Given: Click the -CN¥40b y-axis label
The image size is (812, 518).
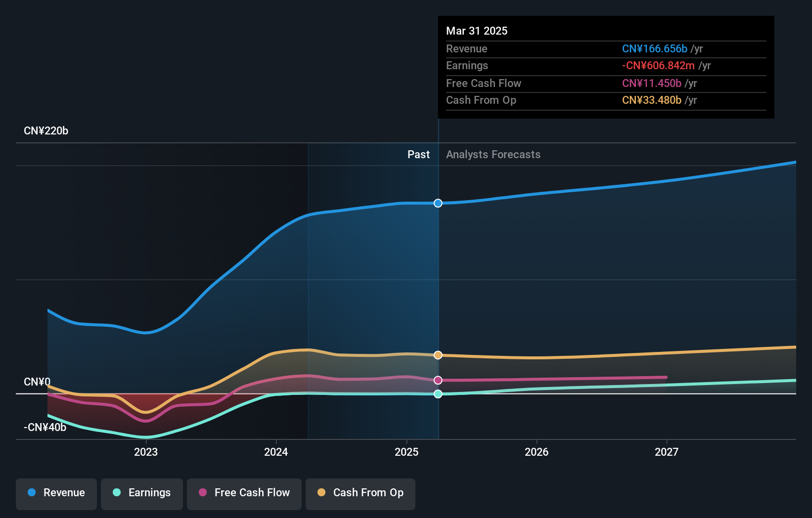Looking at the screenshot, I should (x=45, y=428).
